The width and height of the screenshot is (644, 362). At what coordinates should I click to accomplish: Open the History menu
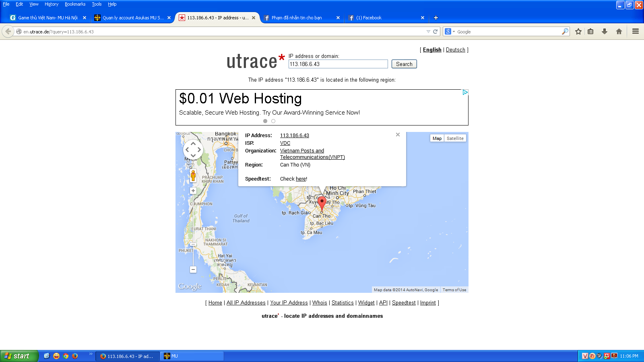click(x=52, y=4)
